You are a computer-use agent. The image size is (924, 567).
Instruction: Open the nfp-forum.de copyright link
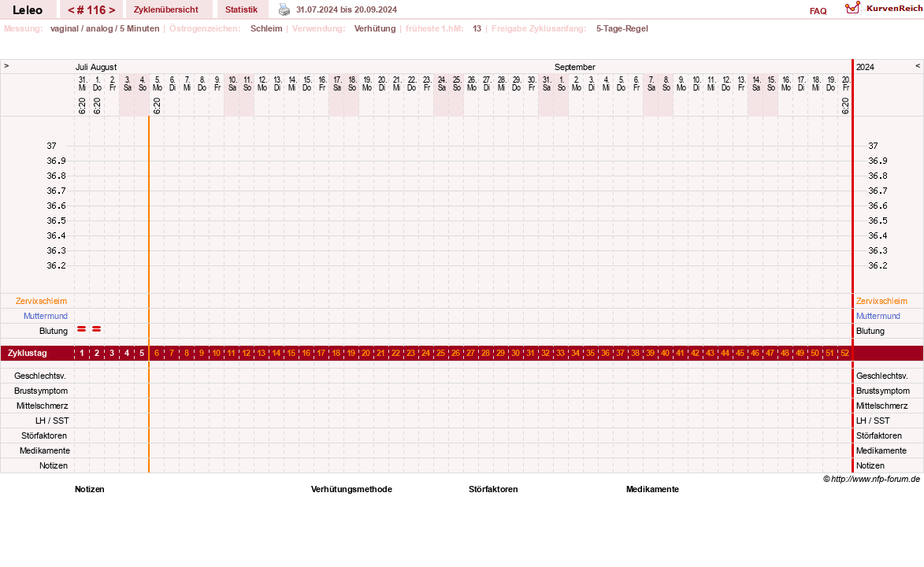871,479
